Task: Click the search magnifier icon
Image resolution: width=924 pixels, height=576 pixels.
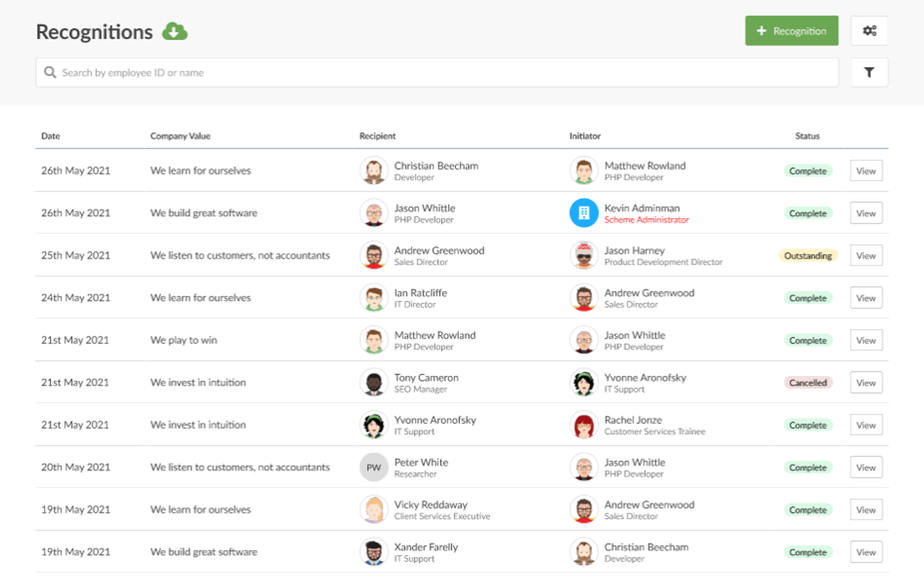Action: [x=50, y=72]
